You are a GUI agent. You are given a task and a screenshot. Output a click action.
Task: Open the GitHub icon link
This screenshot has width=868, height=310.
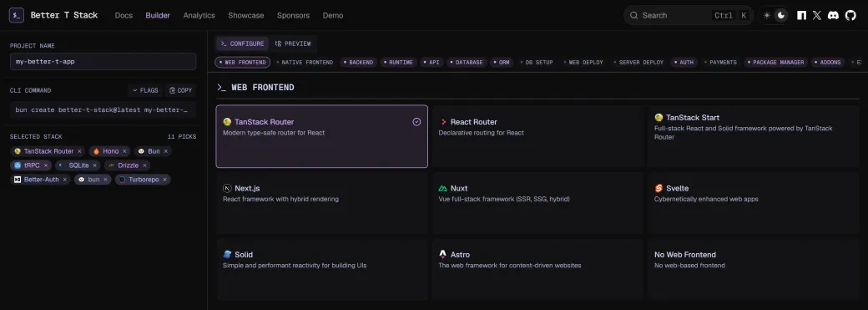(x=850, y=16)
